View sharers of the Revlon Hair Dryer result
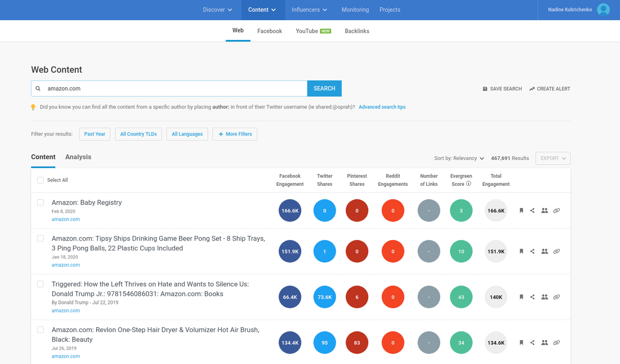Image resolution: width=620 pixels, height=364 pixels. [545, 342]
